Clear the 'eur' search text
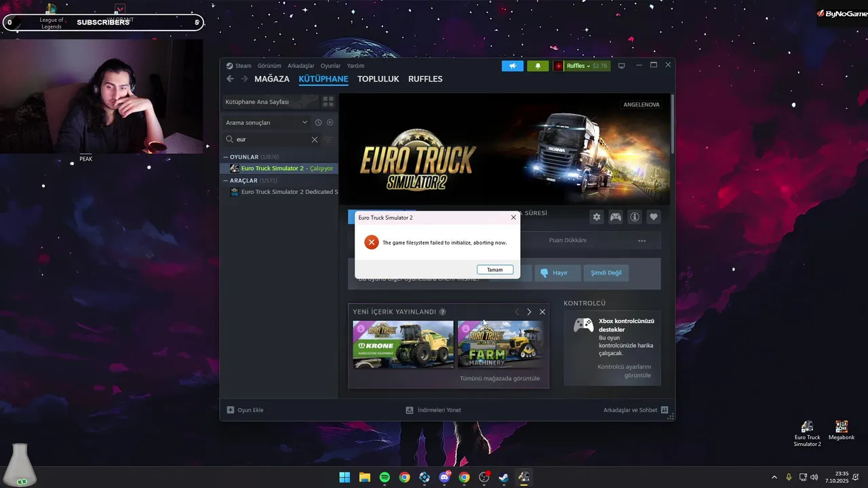The width and height of the screenshot is (868, 488). tap(315, 140)
